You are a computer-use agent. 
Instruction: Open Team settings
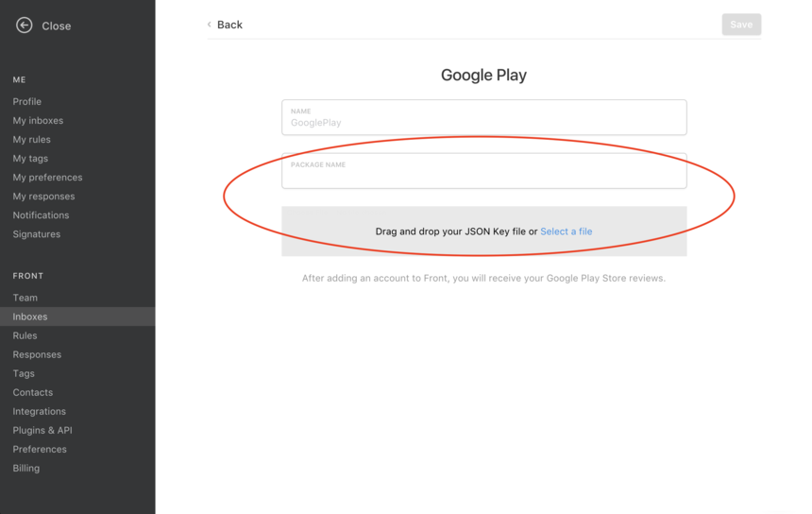(25, 298)
